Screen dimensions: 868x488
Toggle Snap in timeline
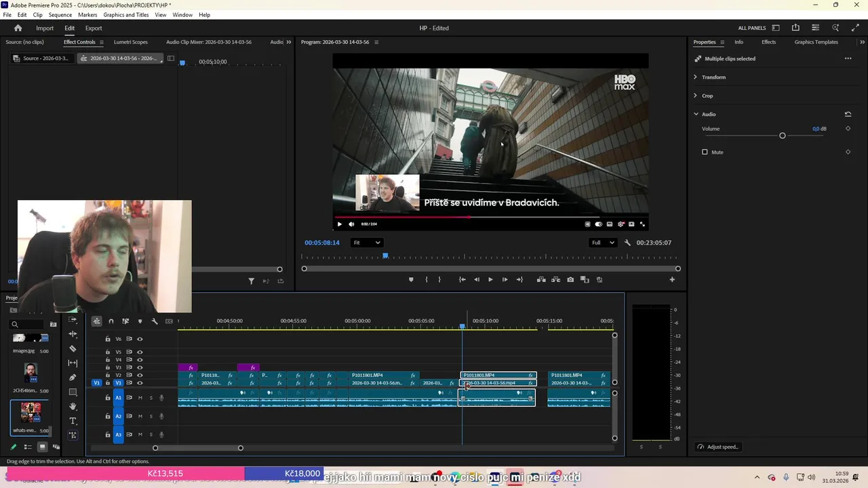111,321
